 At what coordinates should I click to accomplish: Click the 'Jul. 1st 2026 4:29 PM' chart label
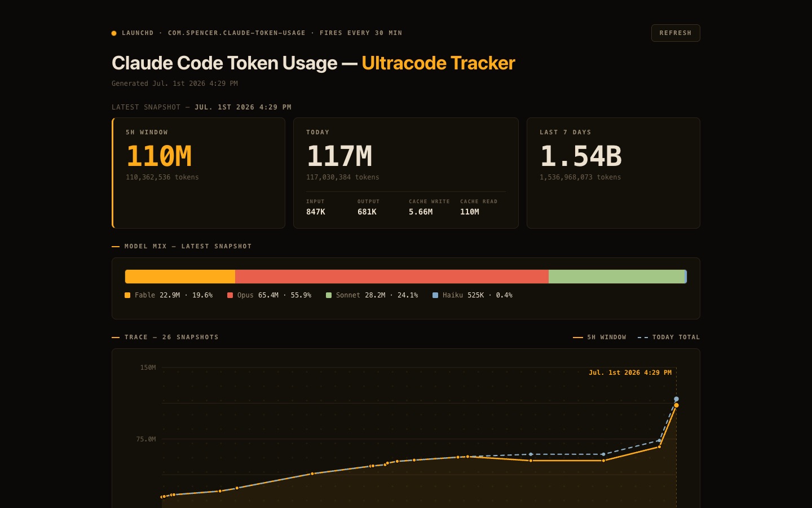click(x=630, y=373)
